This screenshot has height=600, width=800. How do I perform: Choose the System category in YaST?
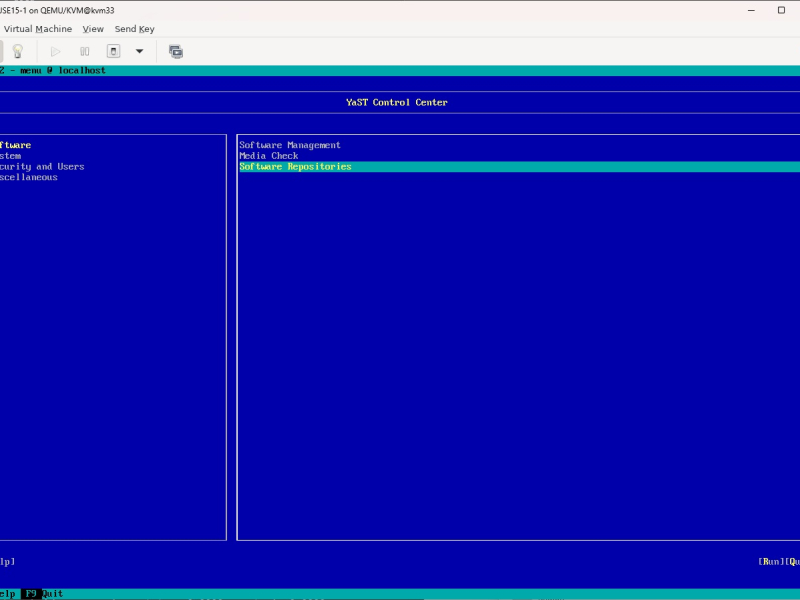[x=10, y=156]
